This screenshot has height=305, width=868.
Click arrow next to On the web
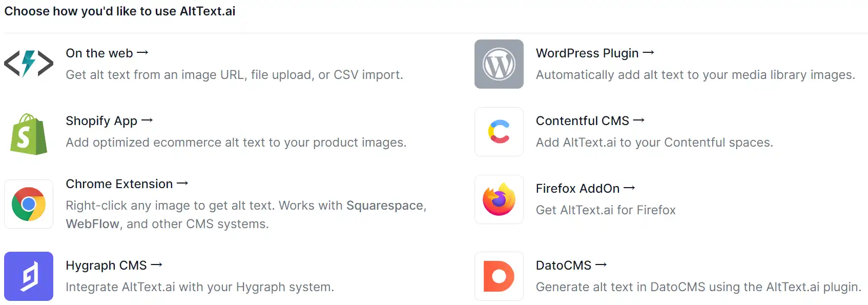143,53
